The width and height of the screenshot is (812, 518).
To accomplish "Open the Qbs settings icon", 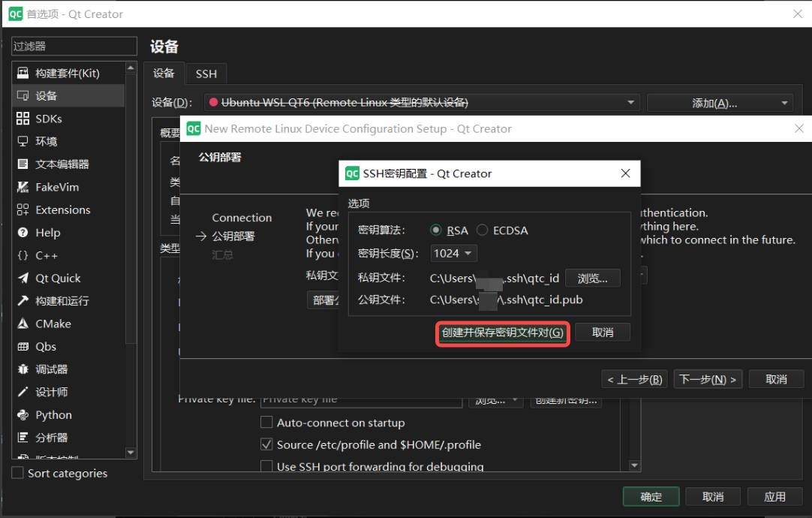I will [x=23, y=347].
